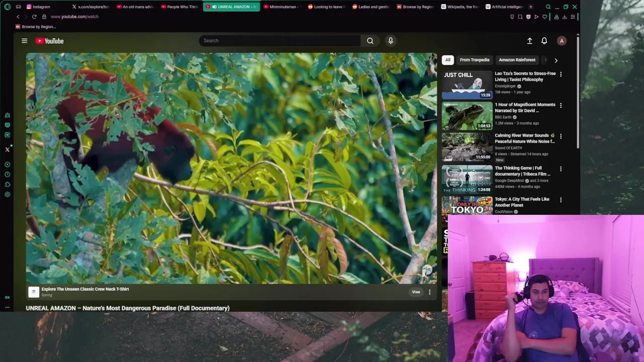Click the Amazon documentary video player

coord(231,168)
